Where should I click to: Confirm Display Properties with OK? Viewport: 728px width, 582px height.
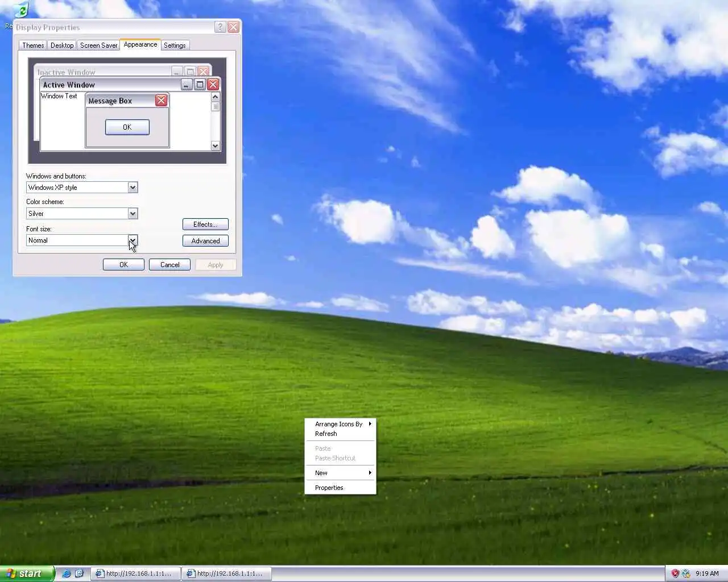coord(123,265)
